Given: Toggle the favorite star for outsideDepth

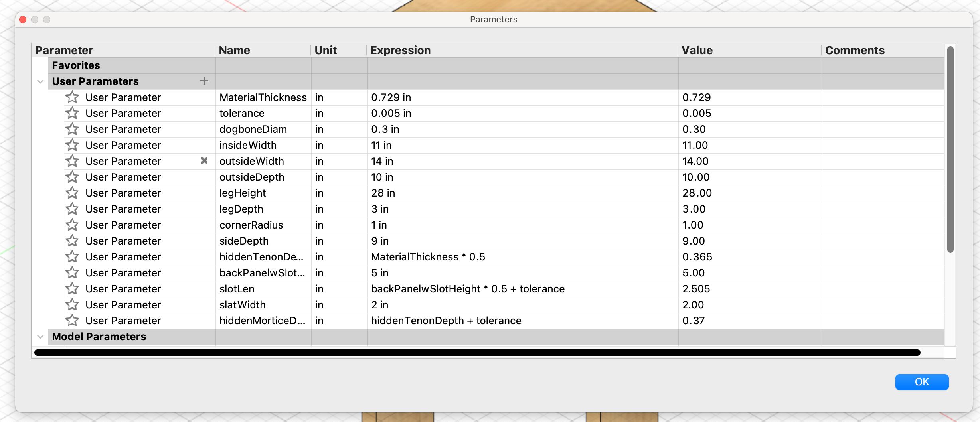Looking at the screenshot, I should (x=72, y=177).
